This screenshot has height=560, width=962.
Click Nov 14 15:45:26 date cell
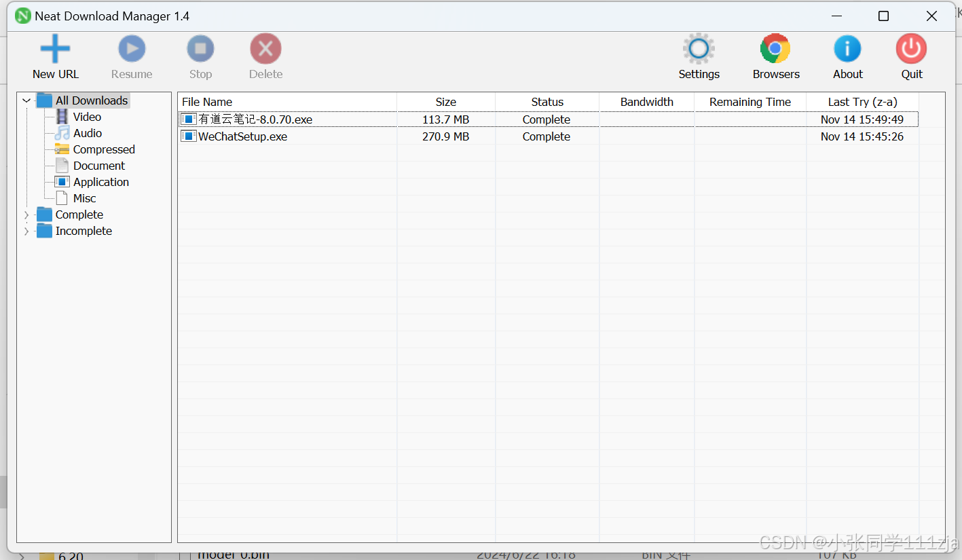(x=862, y=136)
